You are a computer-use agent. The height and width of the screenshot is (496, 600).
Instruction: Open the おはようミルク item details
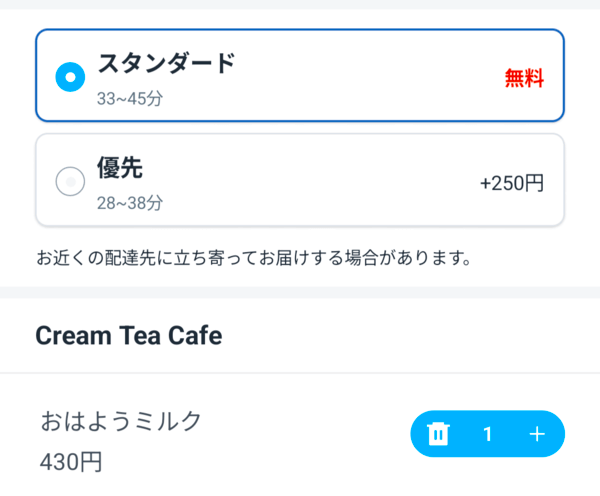(x=121, y=421)
